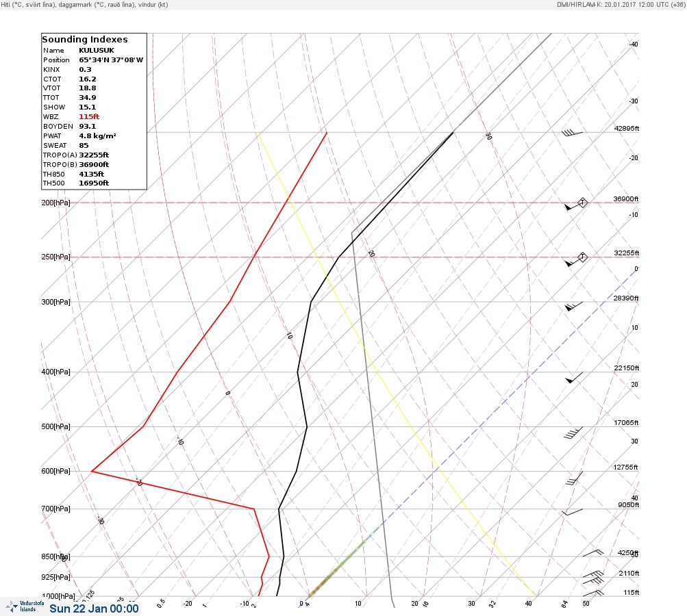The height and width of the screenshot is (616, 687).
Task: Click the position value 65°34'N 37°08'W
Action: click(x=111, y=60)
